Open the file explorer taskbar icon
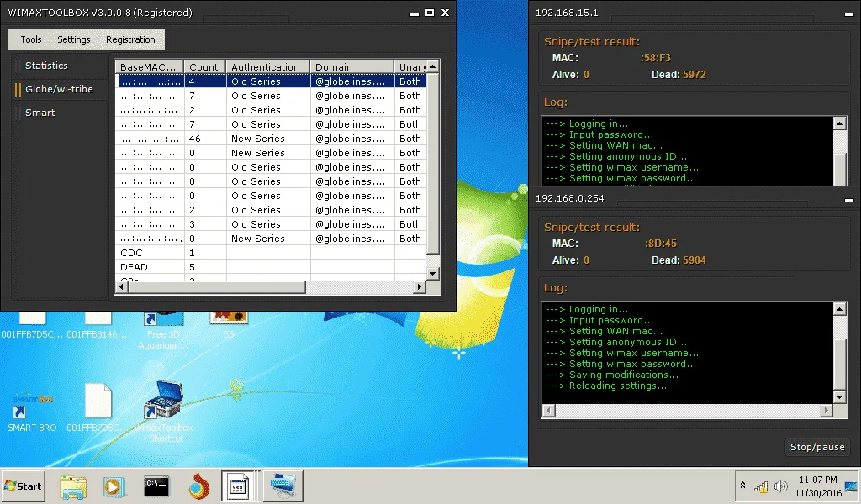This screenshot has height=504, width=861. point(73,486)
